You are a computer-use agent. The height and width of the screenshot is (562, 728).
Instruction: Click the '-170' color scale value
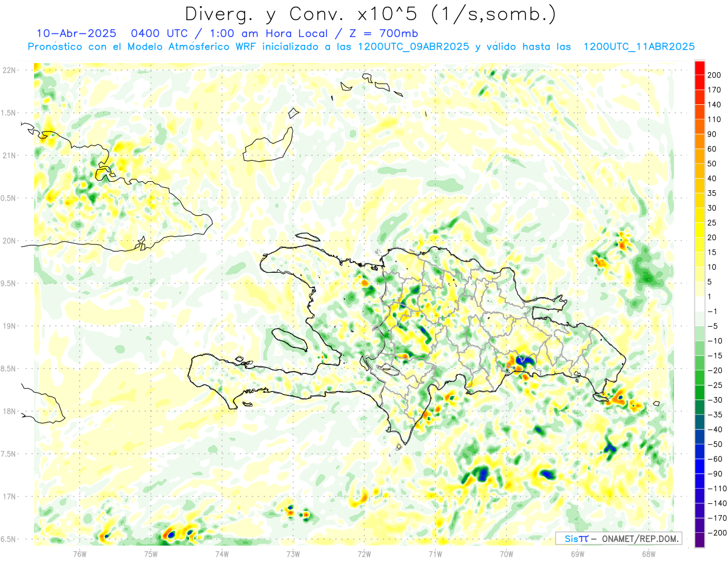718,518
